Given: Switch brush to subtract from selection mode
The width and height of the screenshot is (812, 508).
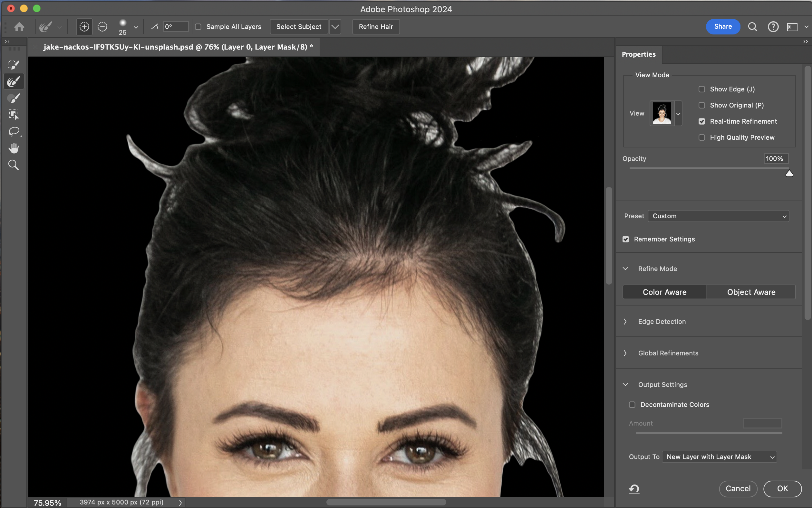Looking at the screenshot, I should pos(102,26).
